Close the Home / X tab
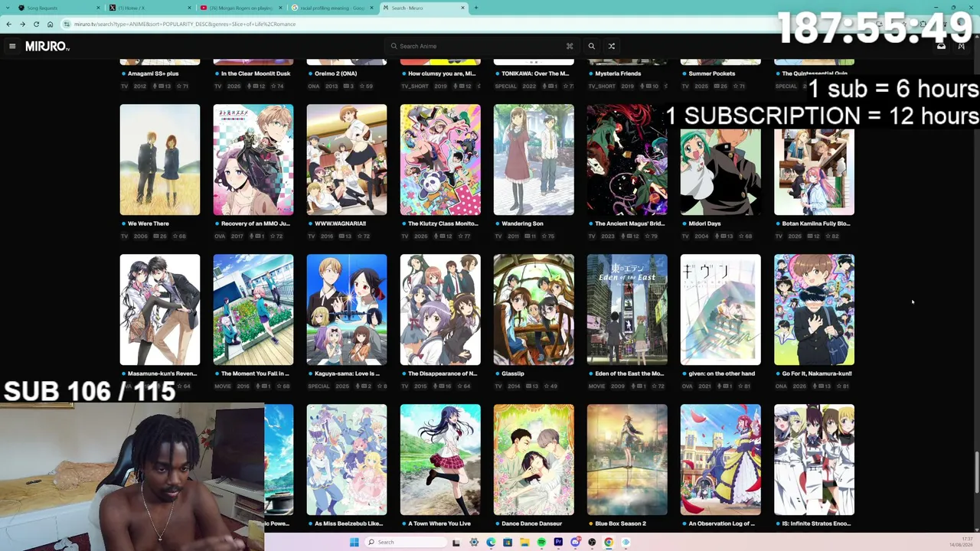The height and width of the screenshot is (551, 980). 189,8
